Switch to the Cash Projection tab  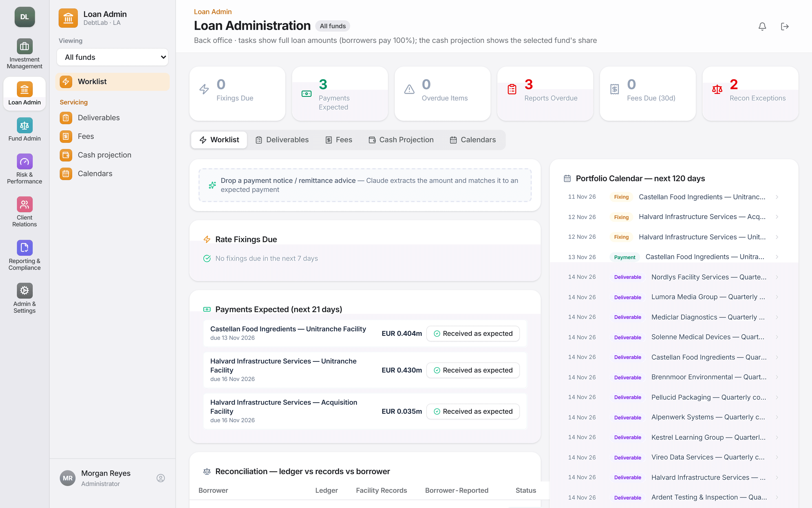click(401, 140)
